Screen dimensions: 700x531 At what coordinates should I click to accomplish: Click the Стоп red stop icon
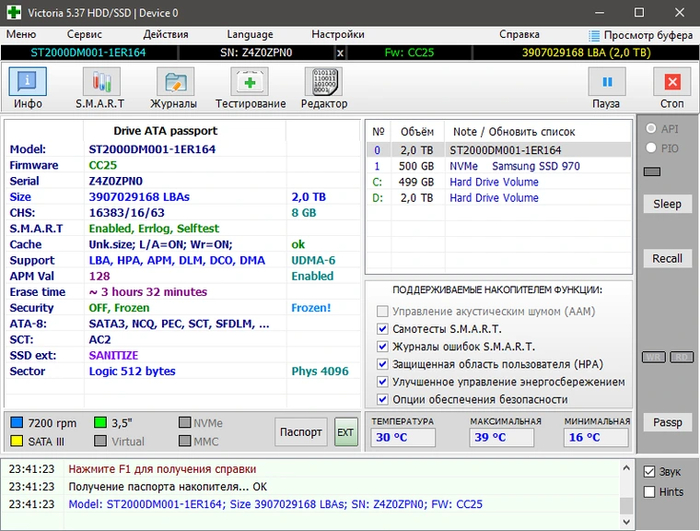[x=672, y=82]
